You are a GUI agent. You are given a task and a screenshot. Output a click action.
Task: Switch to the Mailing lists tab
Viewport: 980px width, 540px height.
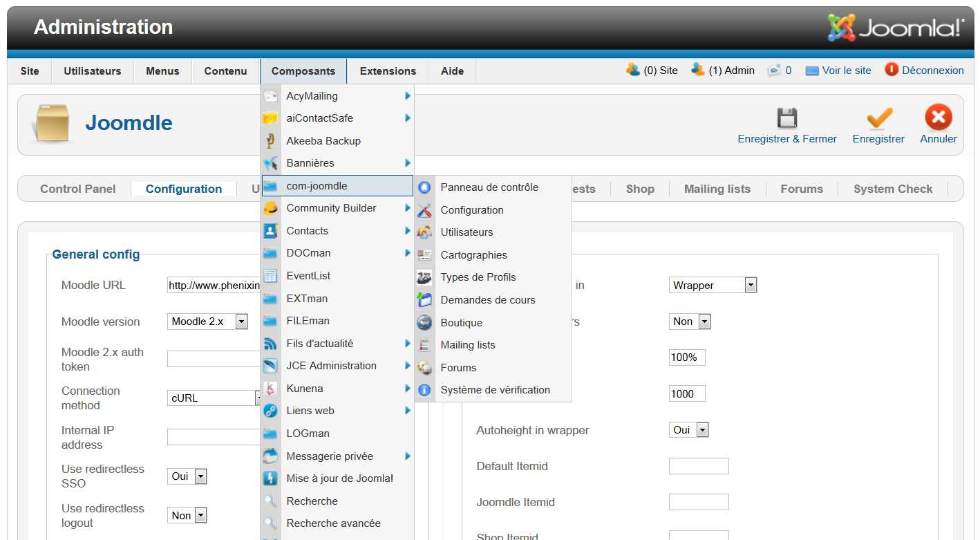(x=717, y=189)
